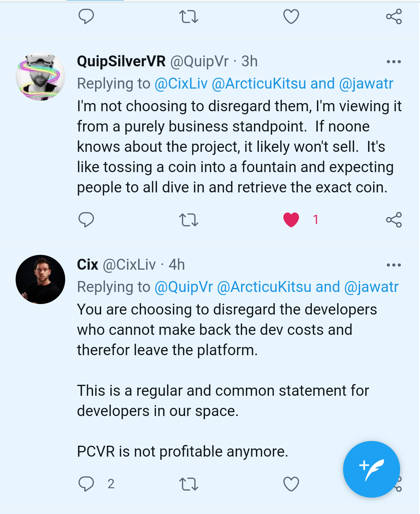This screenshot has height=514, width=420.
Task: Like Cix's tweet about PCVR
Action: [x=291, y=484]
